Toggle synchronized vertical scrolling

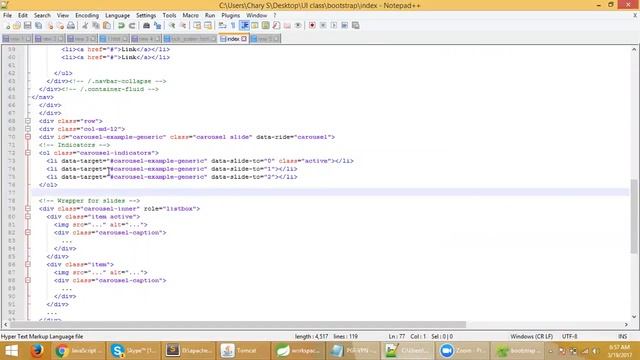tap(197, 25)
